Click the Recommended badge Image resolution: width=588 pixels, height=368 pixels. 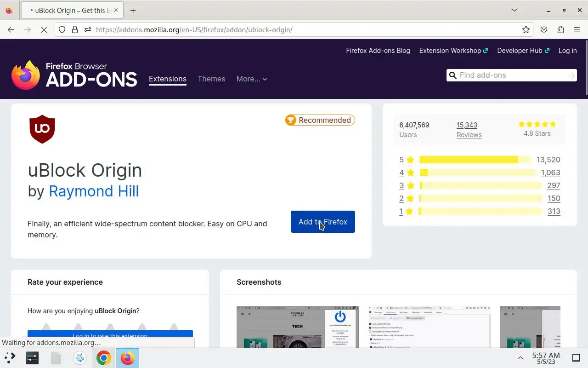tap(320, 120)
